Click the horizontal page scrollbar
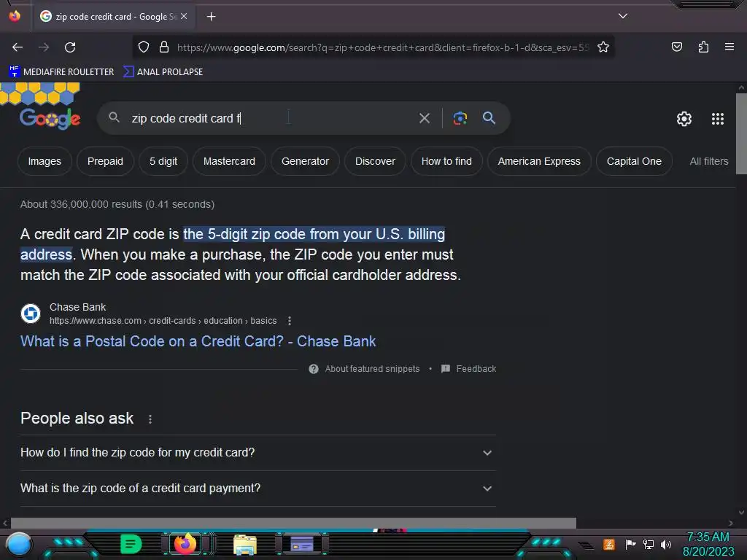 click(293, 523)
